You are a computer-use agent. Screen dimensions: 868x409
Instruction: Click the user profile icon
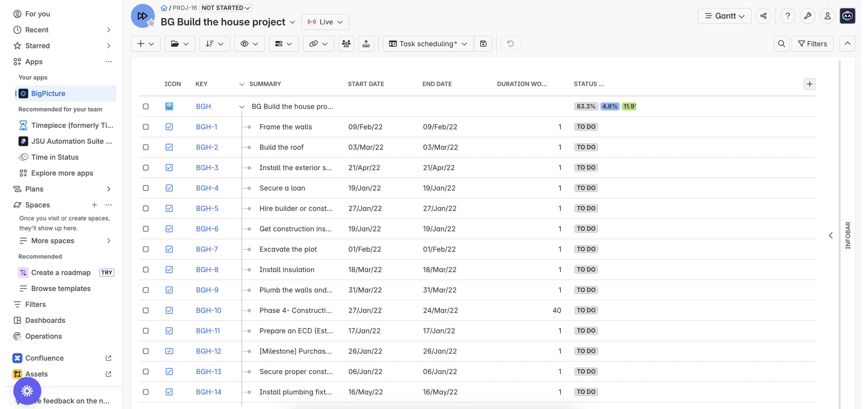pos(827,16)
